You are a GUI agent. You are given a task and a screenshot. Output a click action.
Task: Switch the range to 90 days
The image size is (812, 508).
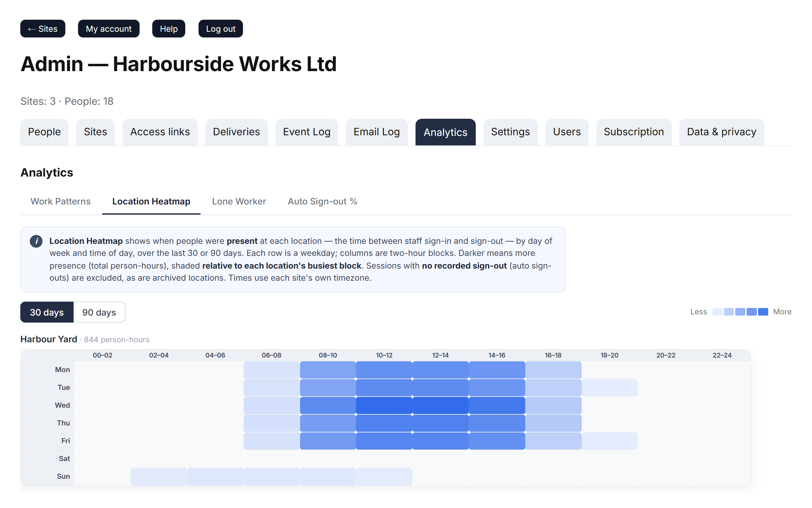click(99, 312)
